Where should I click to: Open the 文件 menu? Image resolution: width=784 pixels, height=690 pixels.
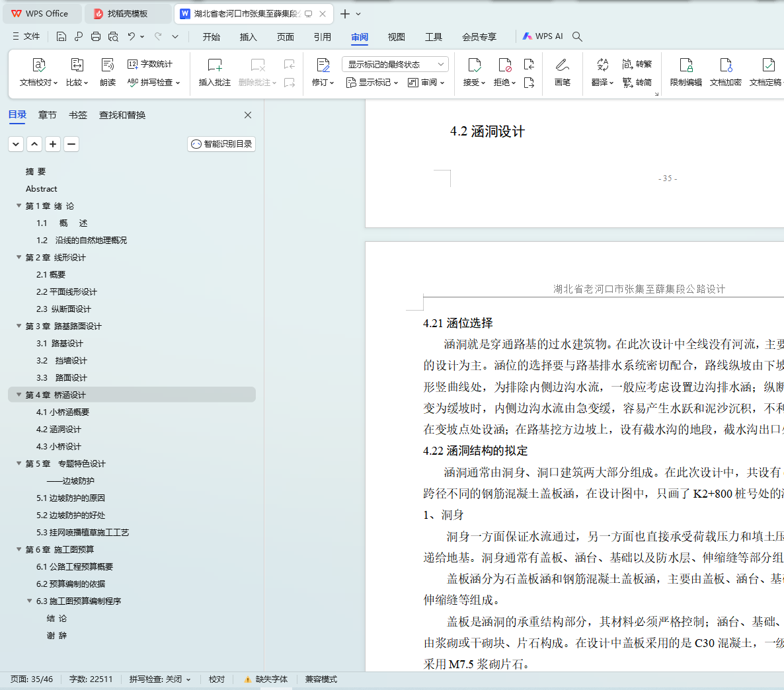click(x=26, y=36)
